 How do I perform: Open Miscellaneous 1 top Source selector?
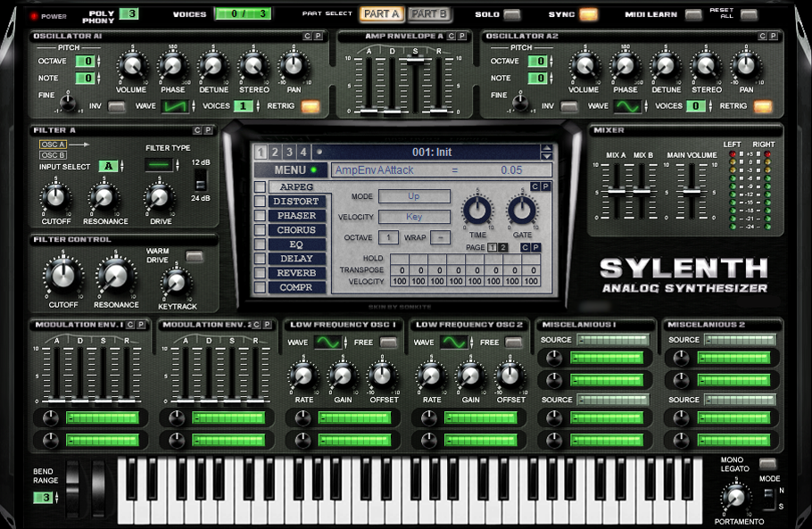pyautogui.click(x=613, y=340)
